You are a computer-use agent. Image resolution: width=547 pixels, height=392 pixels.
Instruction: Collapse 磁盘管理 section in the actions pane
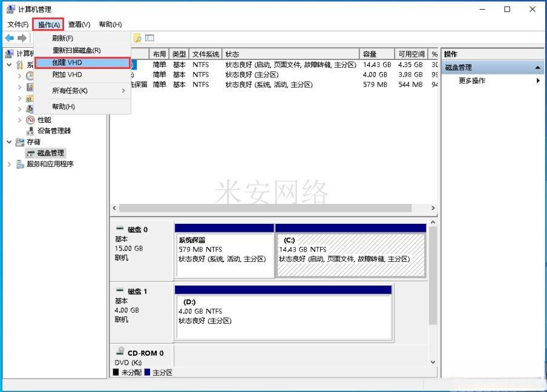coord(537,68)
